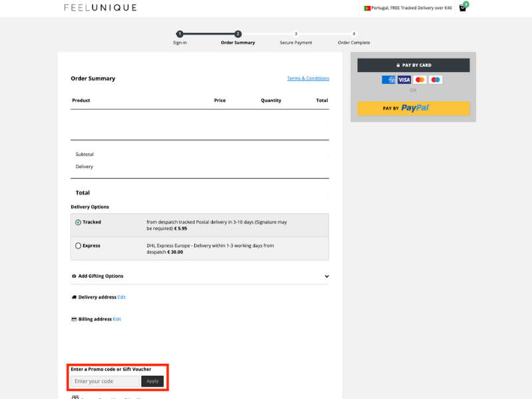Edit the billing address
The width and height of the screenshot is (532, 399).
click(x=117, y=319)
